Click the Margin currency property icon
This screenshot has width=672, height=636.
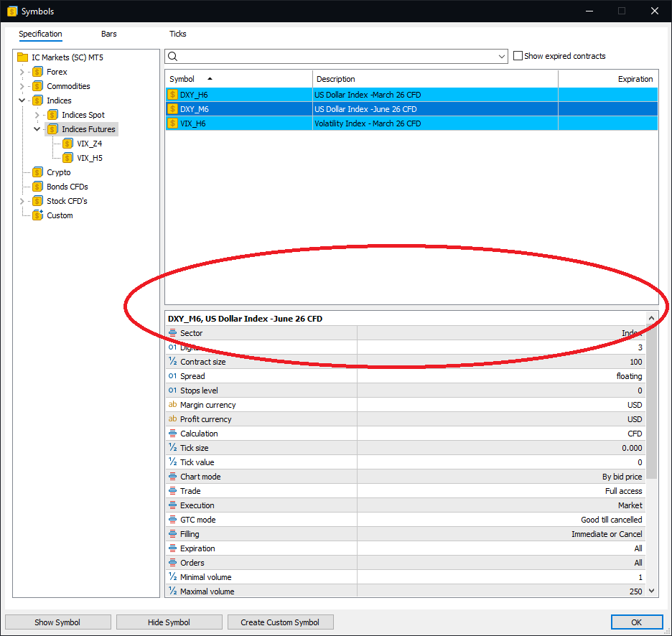(x=173, y=405)
